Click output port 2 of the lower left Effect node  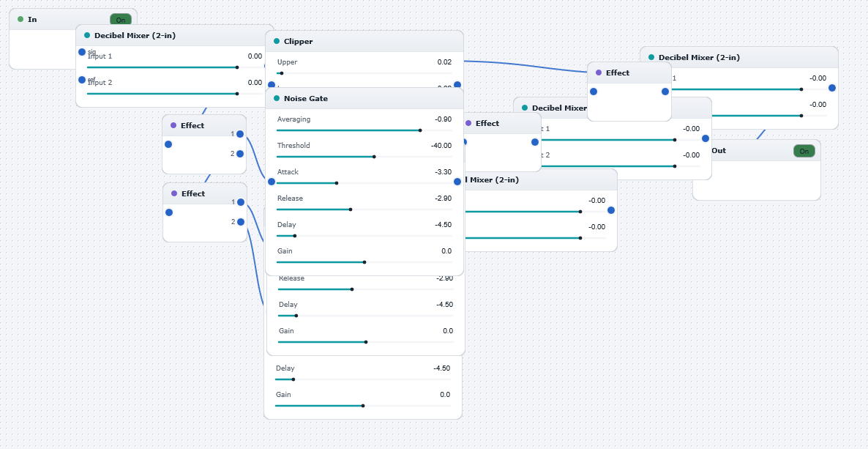240,222
